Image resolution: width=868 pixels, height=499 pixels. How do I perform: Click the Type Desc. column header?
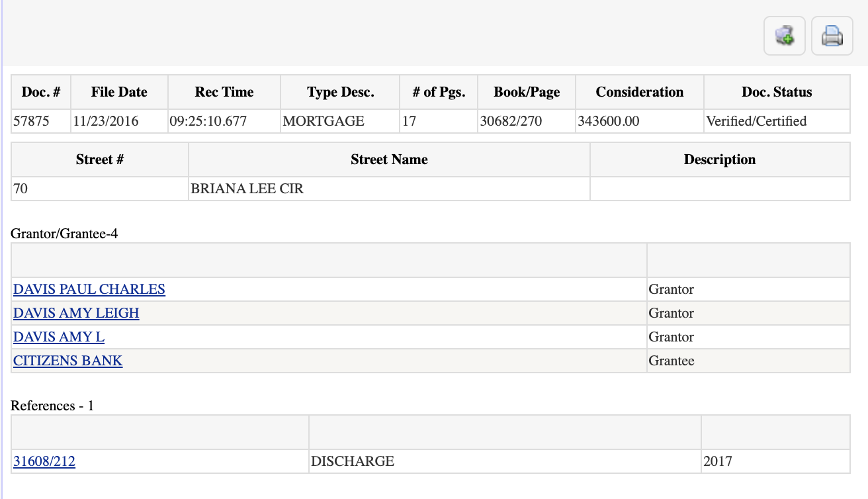point(340,92)
